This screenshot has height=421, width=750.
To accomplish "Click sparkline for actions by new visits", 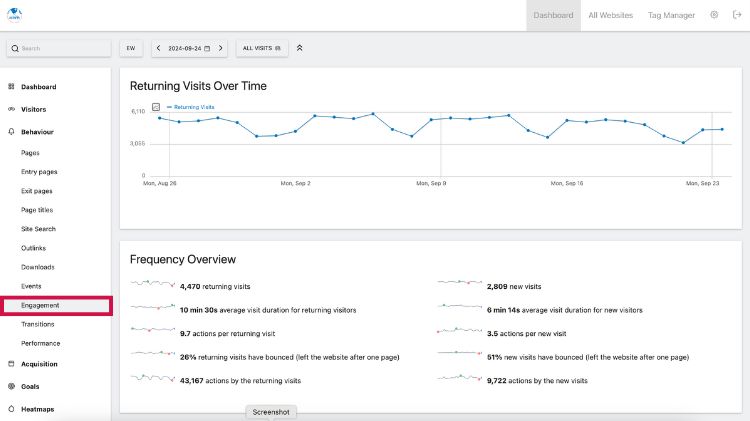I will 460,377.
